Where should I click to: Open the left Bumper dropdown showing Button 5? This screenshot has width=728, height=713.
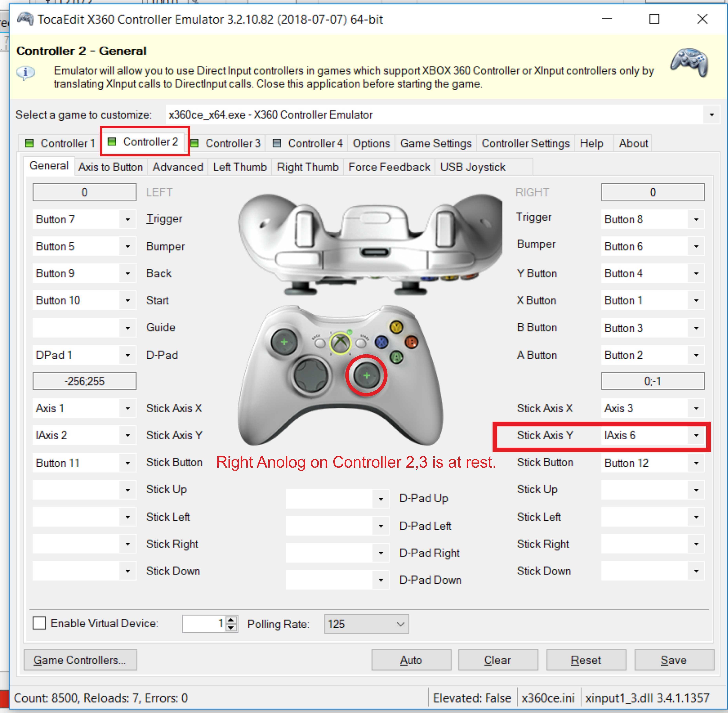click(127, 246)
